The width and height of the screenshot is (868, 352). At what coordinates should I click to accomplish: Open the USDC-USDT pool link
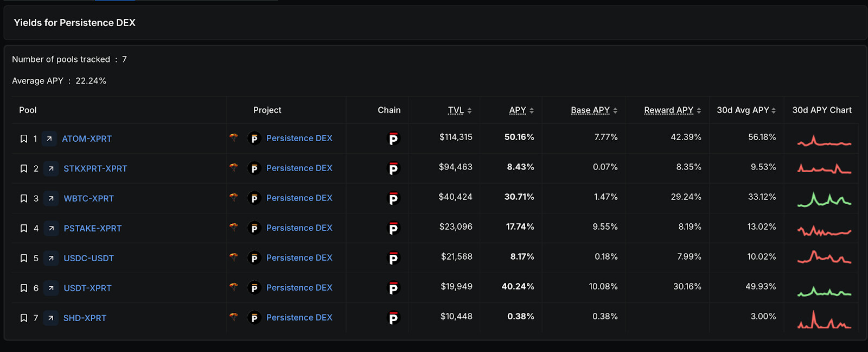pos(89,258)
